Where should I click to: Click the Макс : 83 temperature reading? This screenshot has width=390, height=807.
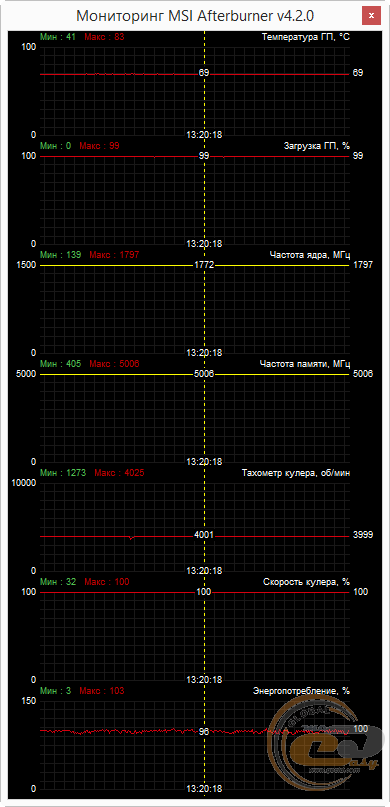coord(104,37)
